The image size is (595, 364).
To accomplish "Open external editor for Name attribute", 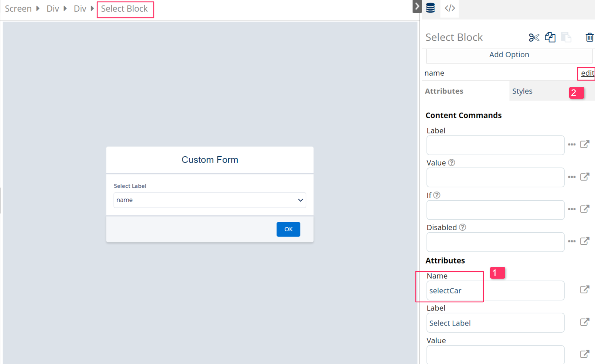I will coord(584,289).
